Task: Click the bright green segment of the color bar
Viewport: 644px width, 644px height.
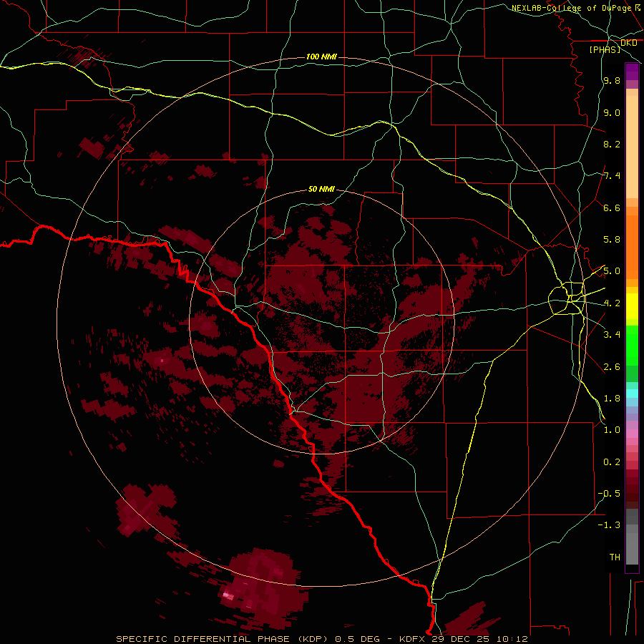Action: [632, 345]
